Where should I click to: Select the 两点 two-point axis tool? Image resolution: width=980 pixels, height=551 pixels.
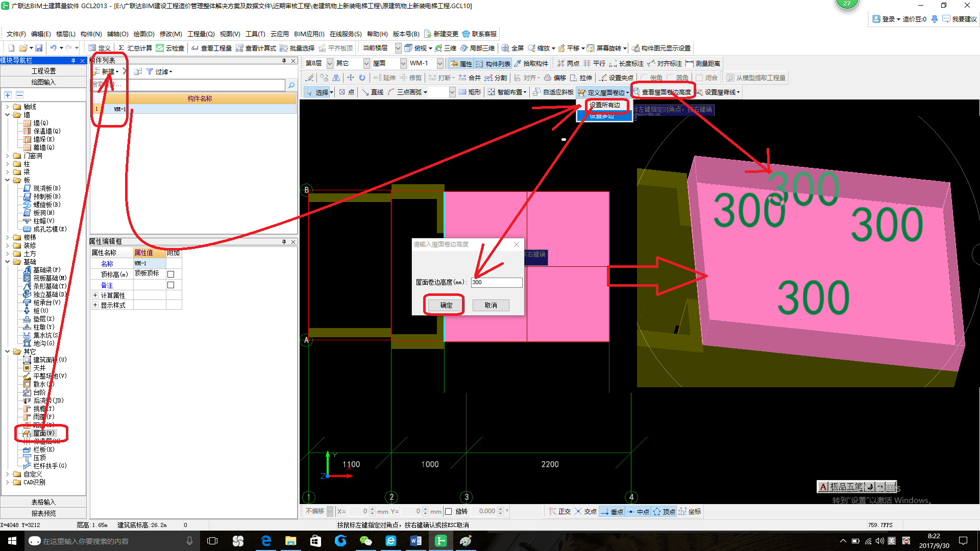click(568, 63)
